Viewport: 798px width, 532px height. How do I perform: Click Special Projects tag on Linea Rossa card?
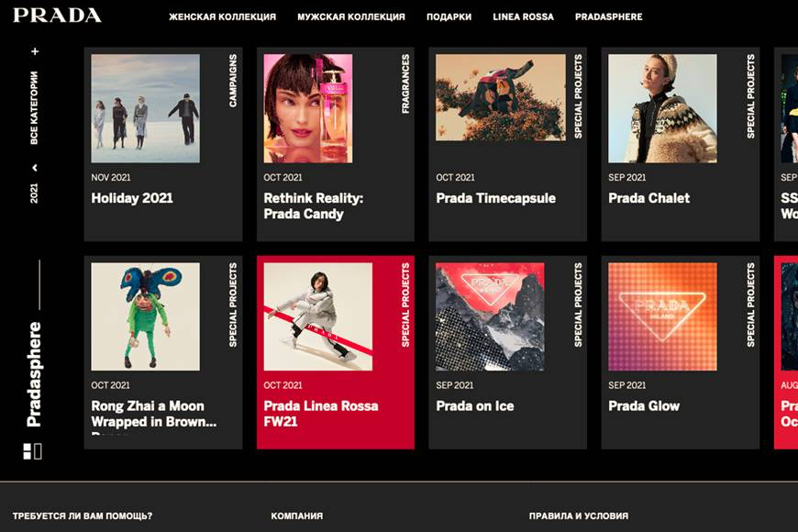405,305
